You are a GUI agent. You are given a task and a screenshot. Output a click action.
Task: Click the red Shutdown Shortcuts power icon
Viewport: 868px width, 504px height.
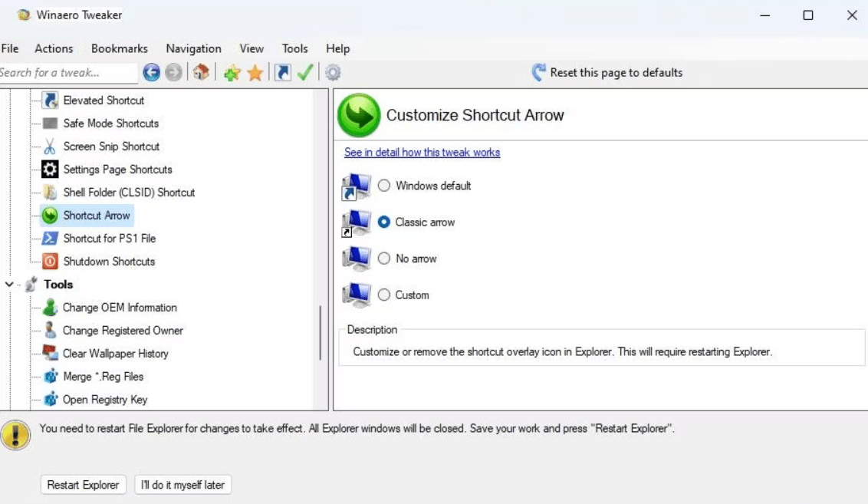(x=50, y=261)
